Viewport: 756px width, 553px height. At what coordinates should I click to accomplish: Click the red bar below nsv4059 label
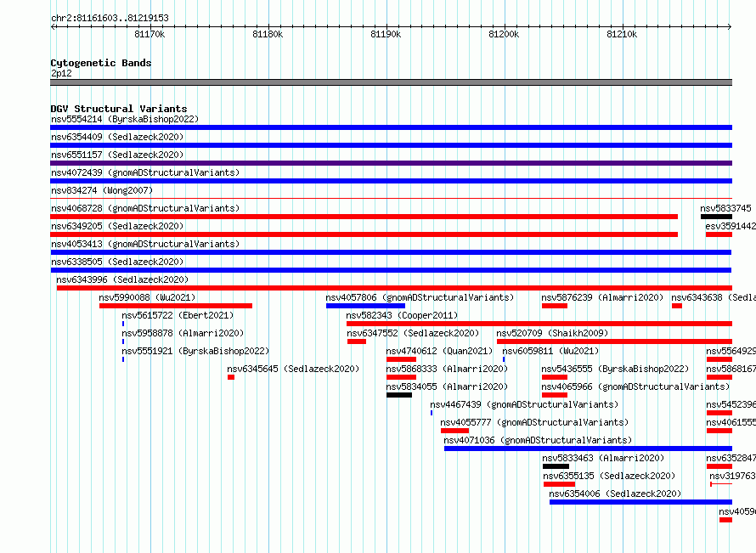(725, 520)
